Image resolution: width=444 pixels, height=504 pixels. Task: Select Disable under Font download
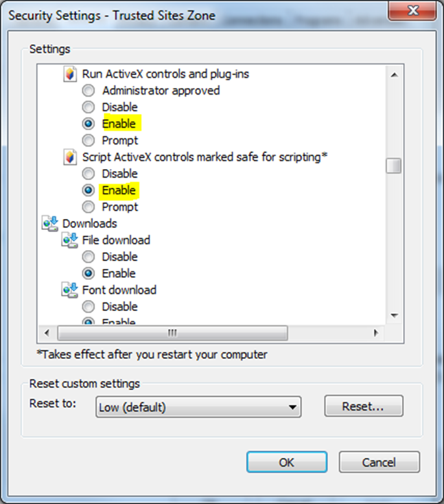tap(89, 306)
